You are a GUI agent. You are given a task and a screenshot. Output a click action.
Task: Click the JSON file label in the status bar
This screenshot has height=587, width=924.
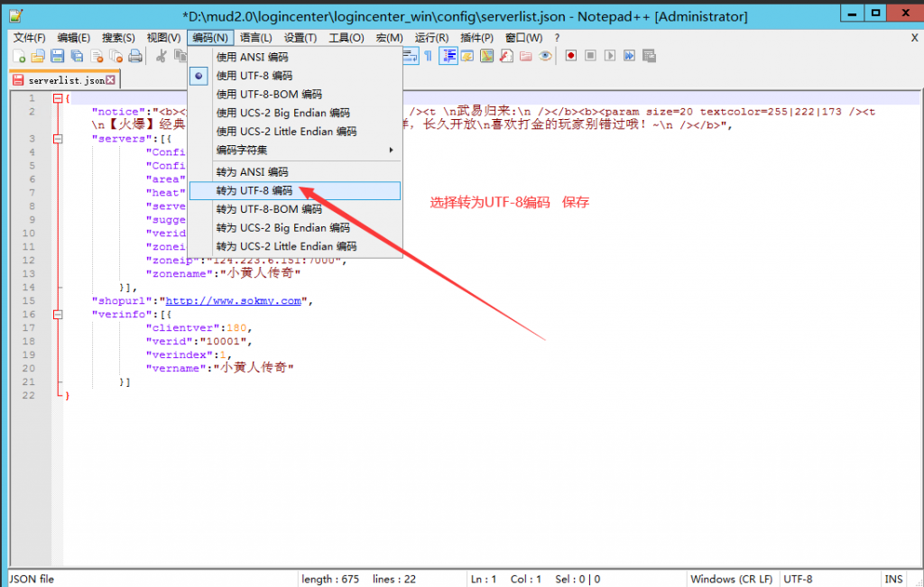(x=32, y=579)
